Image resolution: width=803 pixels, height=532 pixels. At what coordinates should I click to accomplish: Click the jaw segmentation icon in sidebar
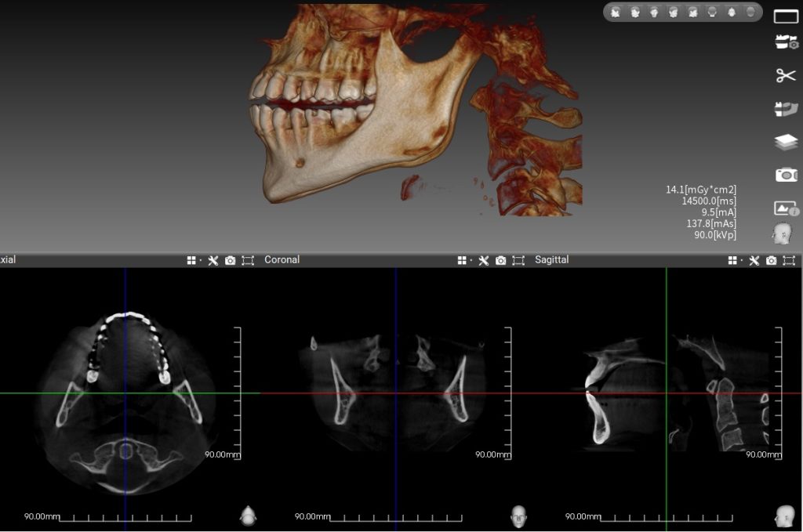click(x=786, y=108)
